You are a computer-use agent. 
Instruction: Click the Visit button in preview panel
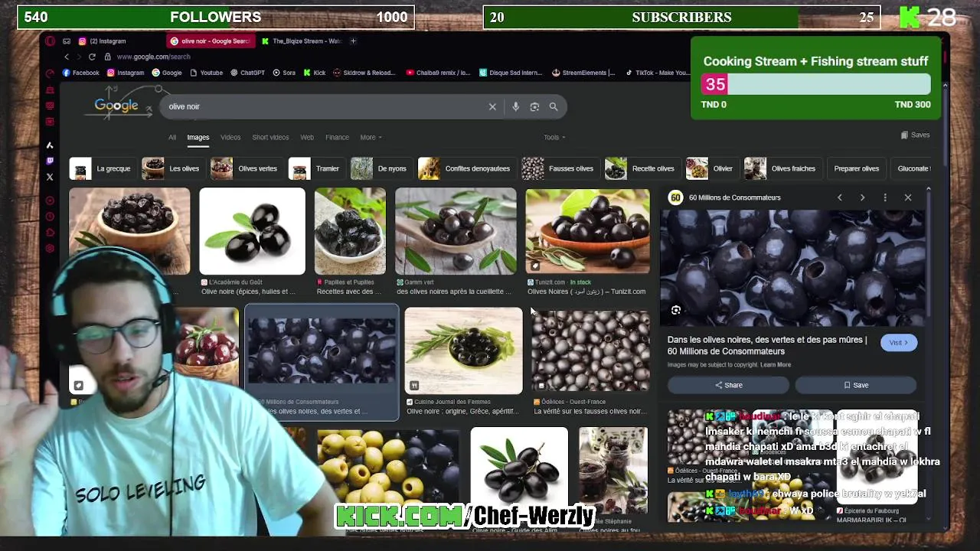tap(899, 343)
